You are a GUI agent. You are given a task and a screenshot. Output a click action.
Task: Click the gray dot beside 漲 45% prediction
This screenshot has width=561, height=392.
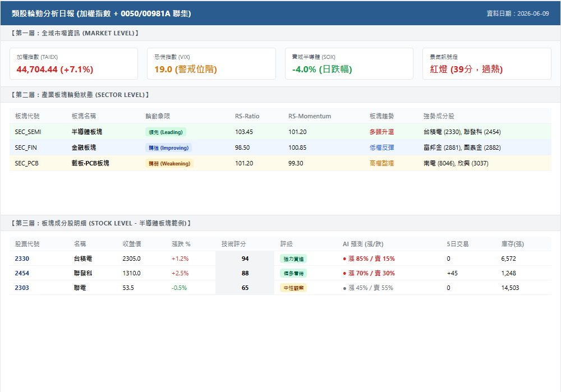pos(344,288)
